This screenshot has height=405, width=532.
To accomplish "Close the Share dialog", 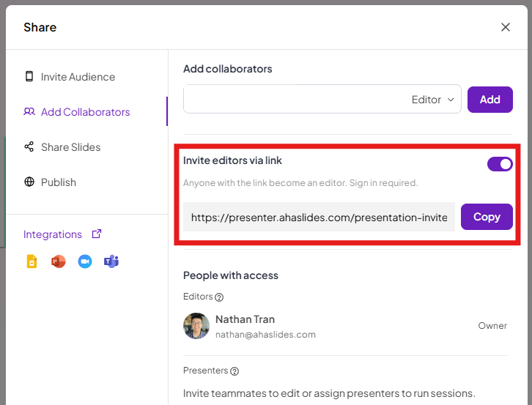I will (506, 27).
